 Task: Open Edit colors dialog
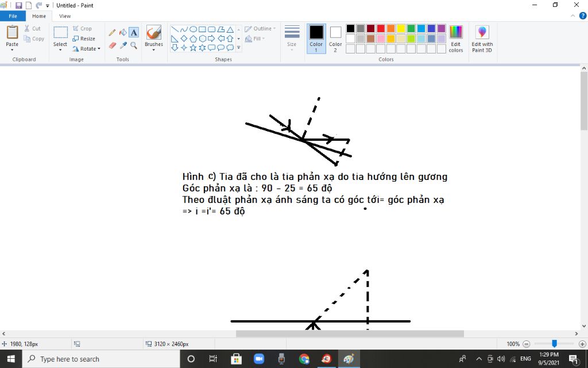(455, 39)
